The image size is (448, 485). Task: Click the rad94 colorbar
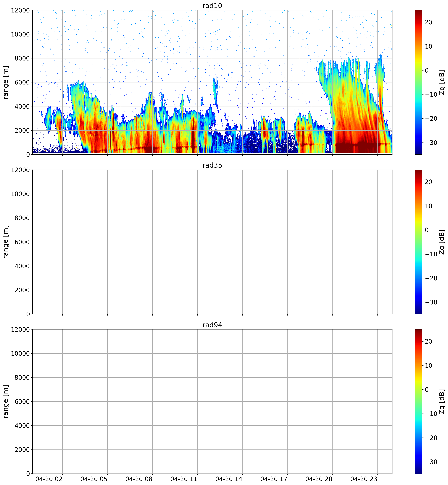[418, 401]
